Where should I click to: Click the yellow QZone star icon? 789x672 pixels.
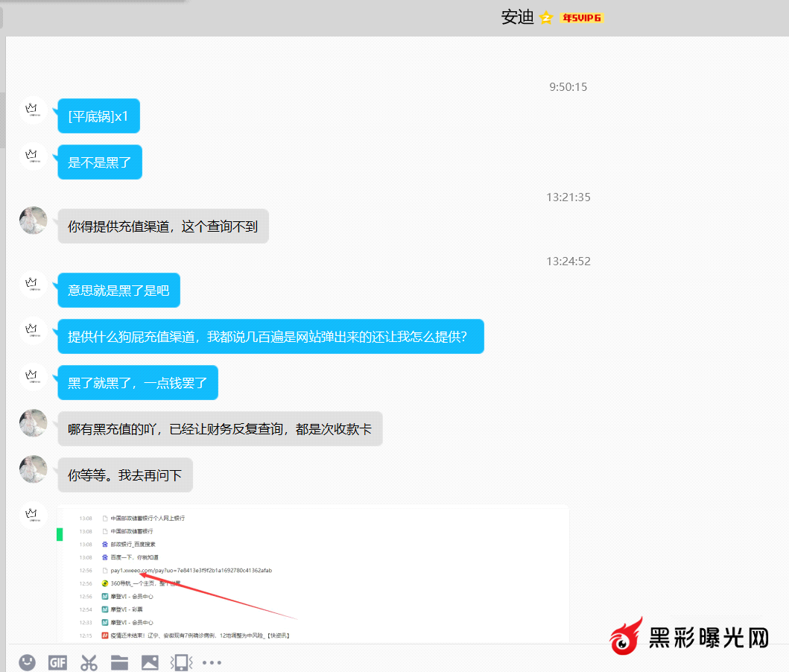[x=546, y=18]
